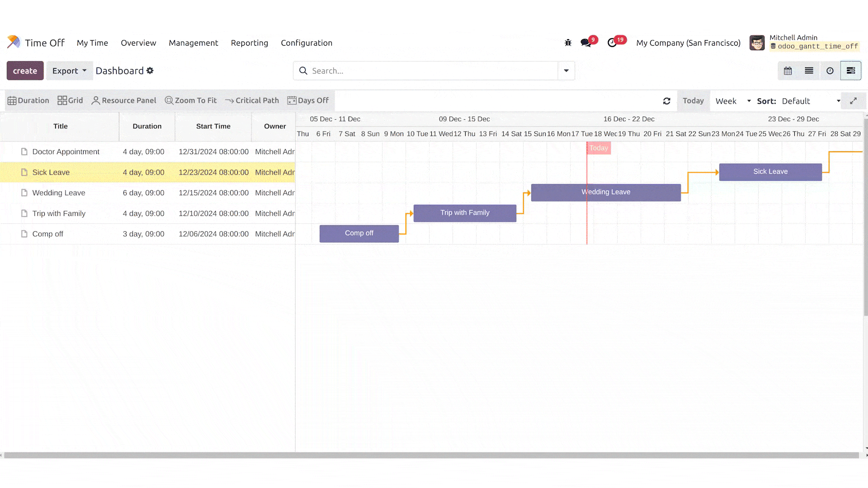Switch to calendar view icon
This screenshot has height=488, width=868.
[x=788, y=71]
